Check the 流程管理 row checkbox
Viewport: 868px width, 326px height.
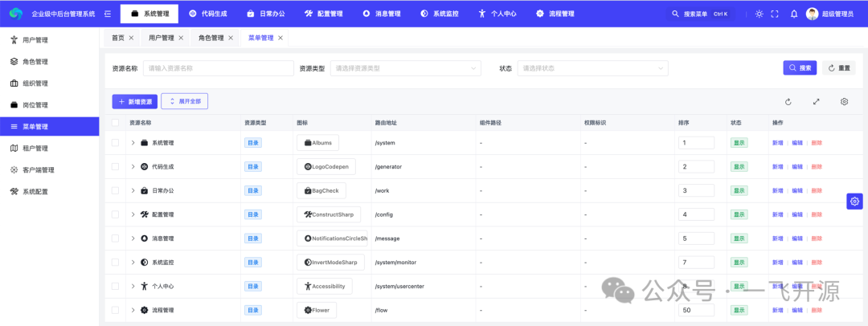tap(115, 310)
